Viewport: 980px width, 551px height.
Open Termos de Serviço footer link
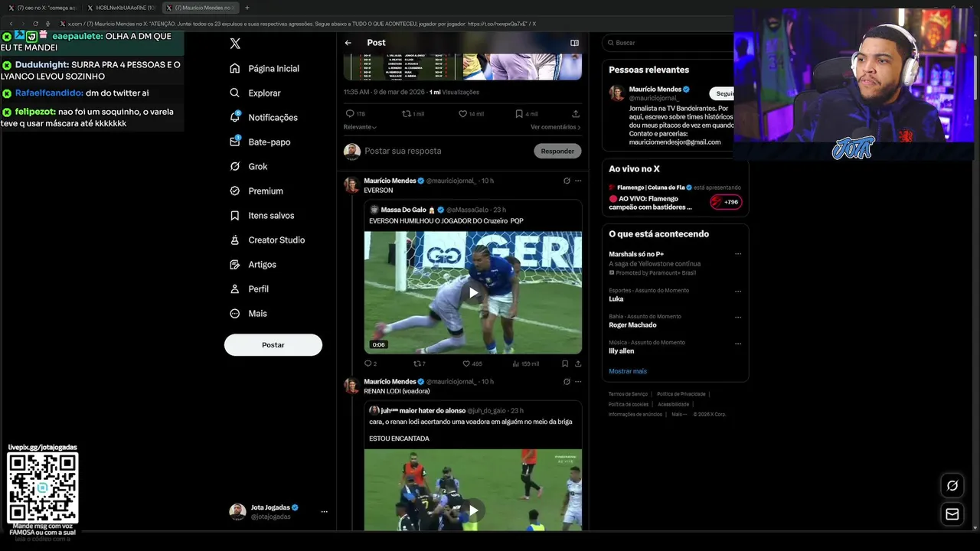[x=628, y=394]
